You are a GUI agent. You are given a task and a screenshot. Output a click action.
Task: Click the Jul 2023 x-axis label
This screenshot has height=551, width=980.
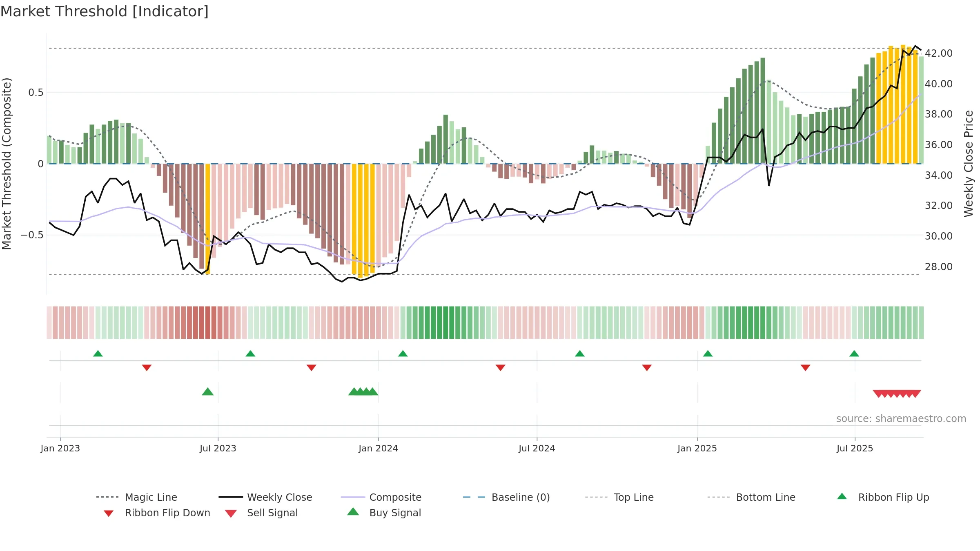(218, 448)
